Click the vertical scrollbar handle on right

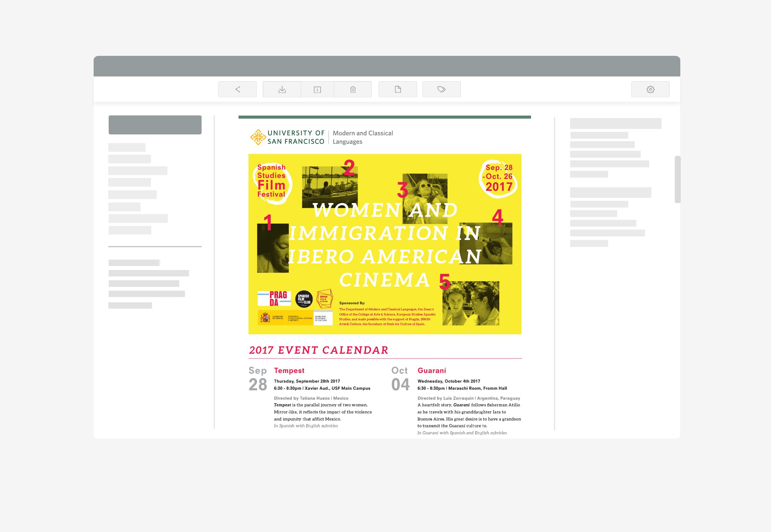[x=677, y=179]
